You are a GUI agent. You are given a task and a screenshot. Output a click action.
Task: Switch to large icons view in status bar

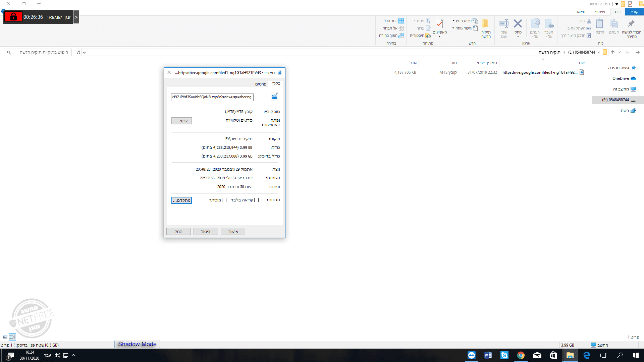tap(5, 337)
